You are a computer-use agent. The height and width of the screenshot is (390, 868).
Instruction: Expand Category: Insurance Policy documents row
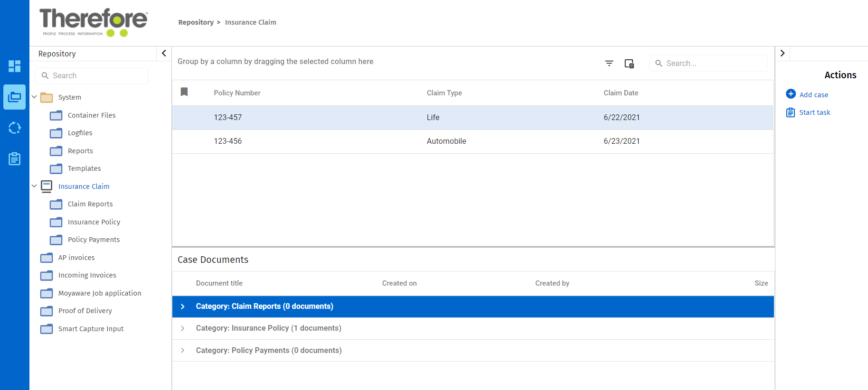click(182, 328)
